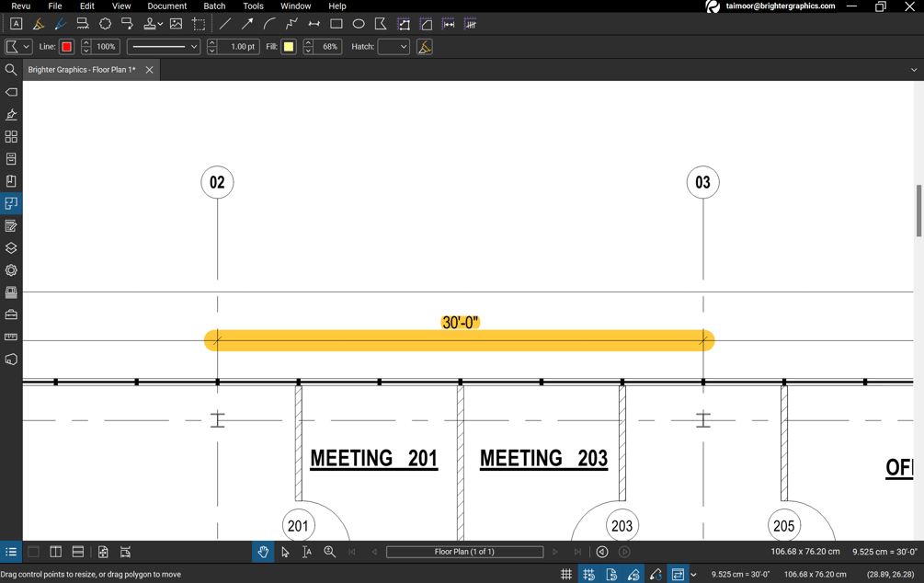Enable snap to grid in status bar
924x583 pixels.
tap(587, 574)
